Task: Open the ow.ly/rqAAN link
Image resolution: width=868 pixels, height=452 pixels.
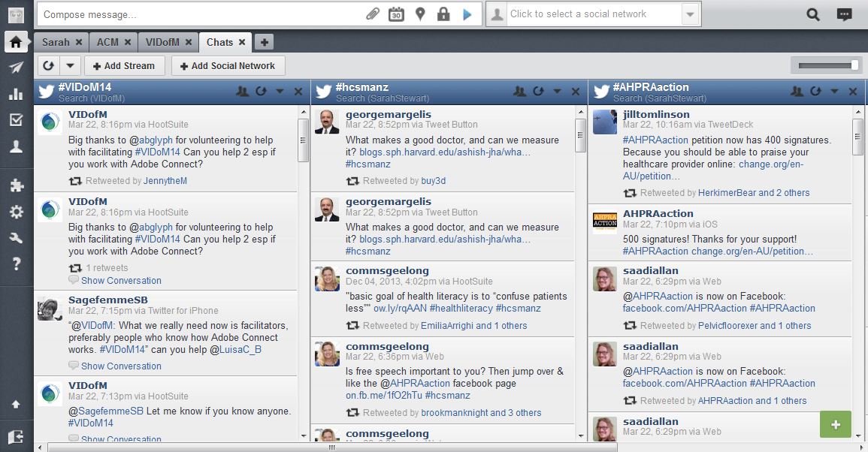Action: (x=400, y=309)
